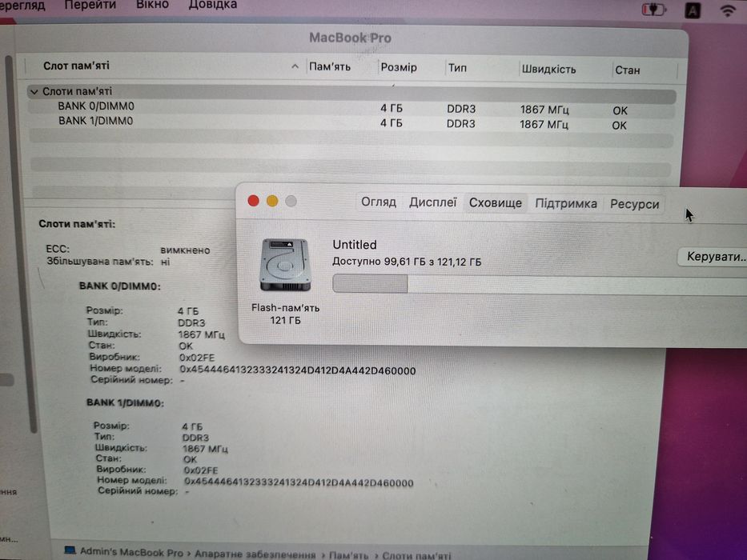Click the Flash-пам'ять 121 ГБ label
Screen dimensions: 747x560
point(285,314)
